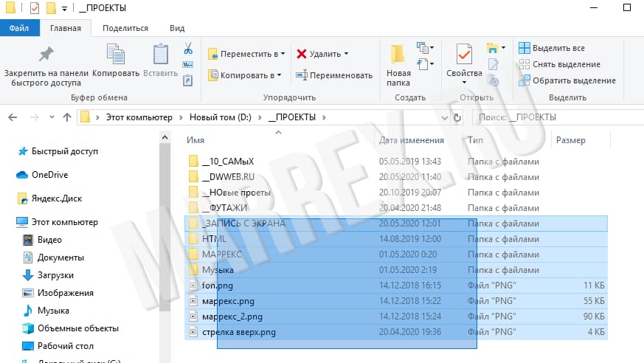644x363 pixels.
Task: Click Обратить выделение button
Action: pos(567,80)
